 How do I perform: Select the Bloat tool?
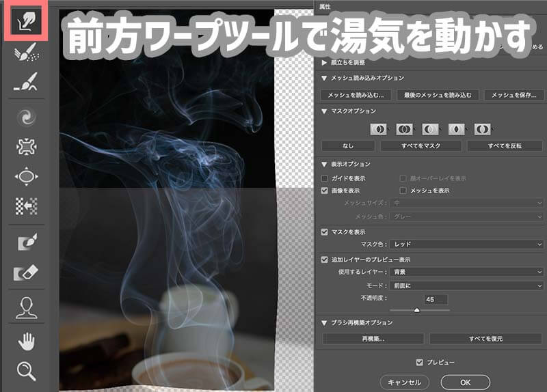pyautogui.click(x=26, y=176)
